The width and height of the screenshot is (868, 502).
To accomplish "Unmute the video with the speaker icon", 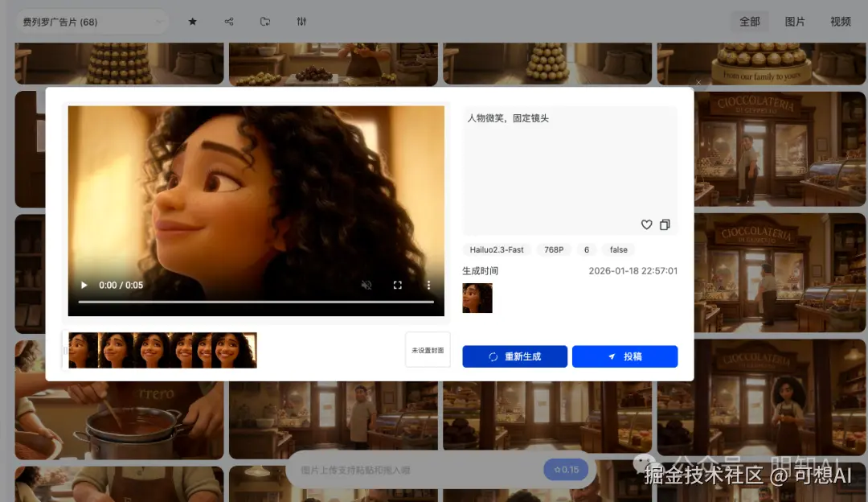I will [x=366, y=286].
